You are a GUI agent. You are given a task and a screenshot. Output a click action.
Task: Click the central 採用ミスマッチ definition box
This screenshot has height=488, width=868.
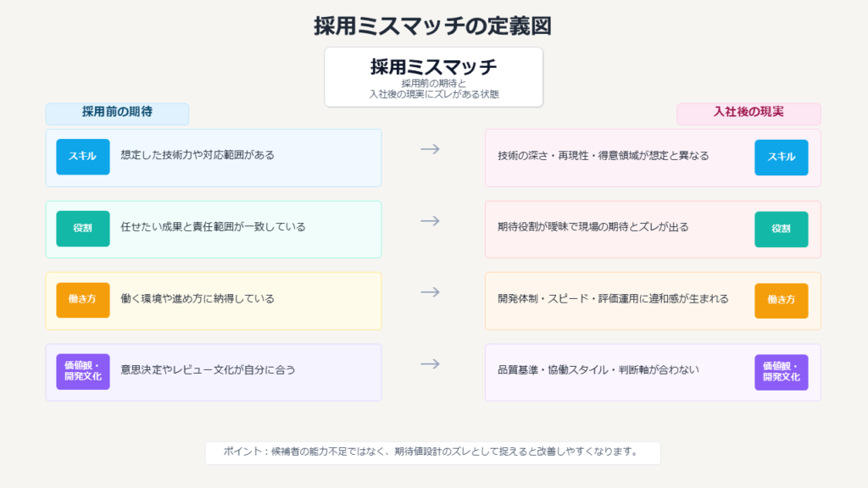point(433,77)
